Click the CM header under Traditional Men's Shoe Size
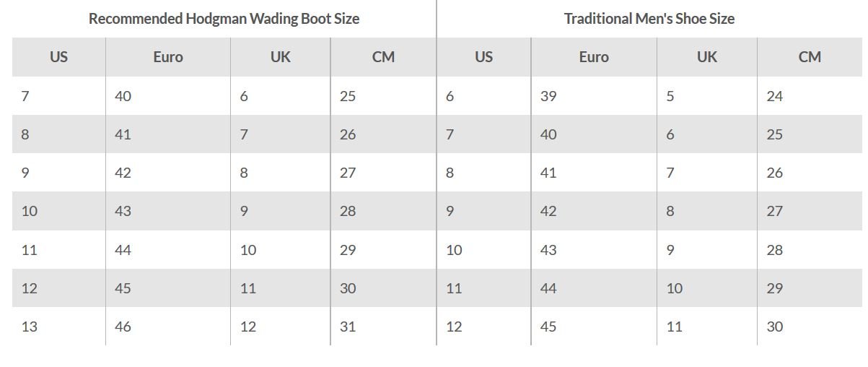Image resolution: width=868 pixels, height=367 pixels. 810,56
